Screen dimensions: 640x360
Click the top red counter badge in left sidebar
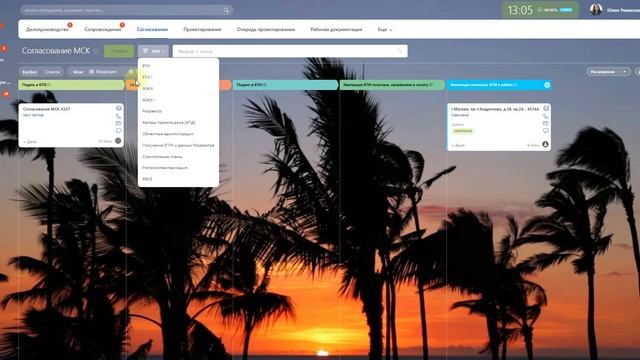point(2,26)
